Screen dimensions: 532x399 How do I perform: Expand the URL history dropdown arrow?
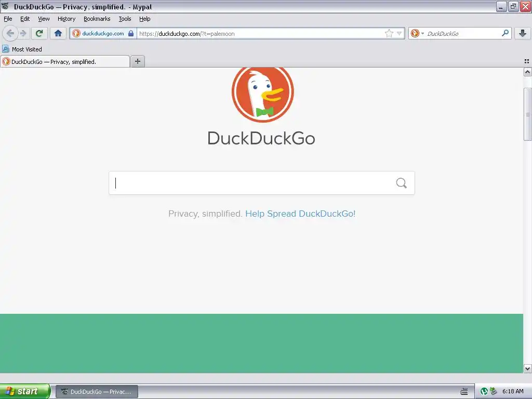[x=400, y=33]
